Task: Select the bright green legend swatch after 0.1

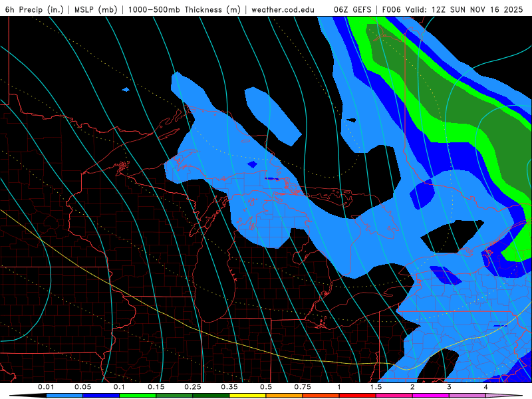Action: coord(138,396)
